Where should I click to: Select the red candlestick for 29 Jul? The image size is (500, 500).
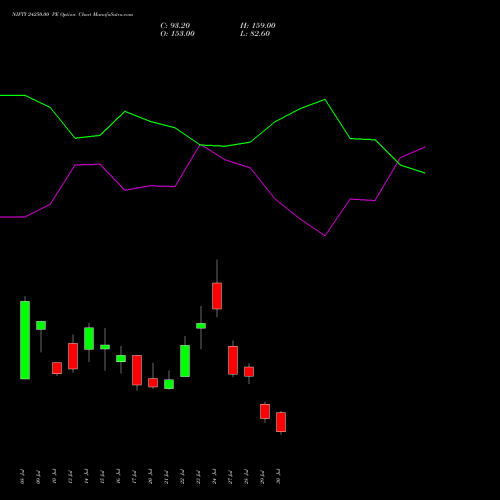click(x=265, y=411)
